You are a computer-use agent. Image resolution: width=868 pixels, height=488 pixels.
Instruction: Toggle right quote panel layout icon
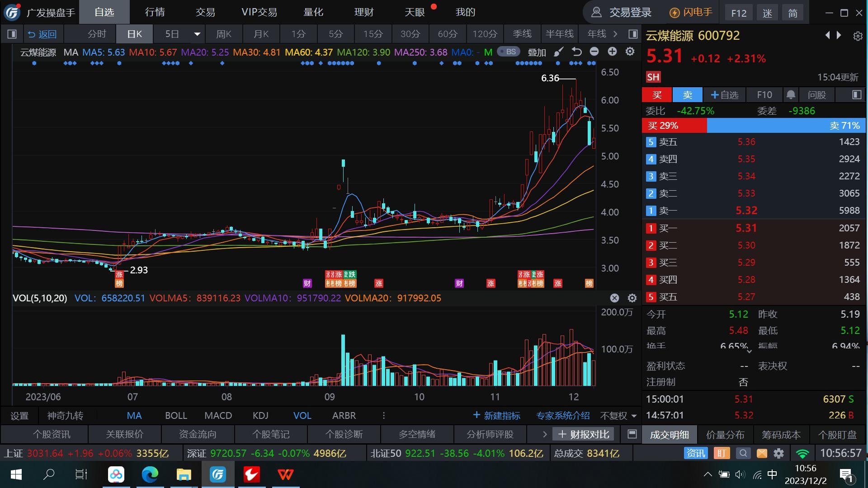(x=633, y=34)
